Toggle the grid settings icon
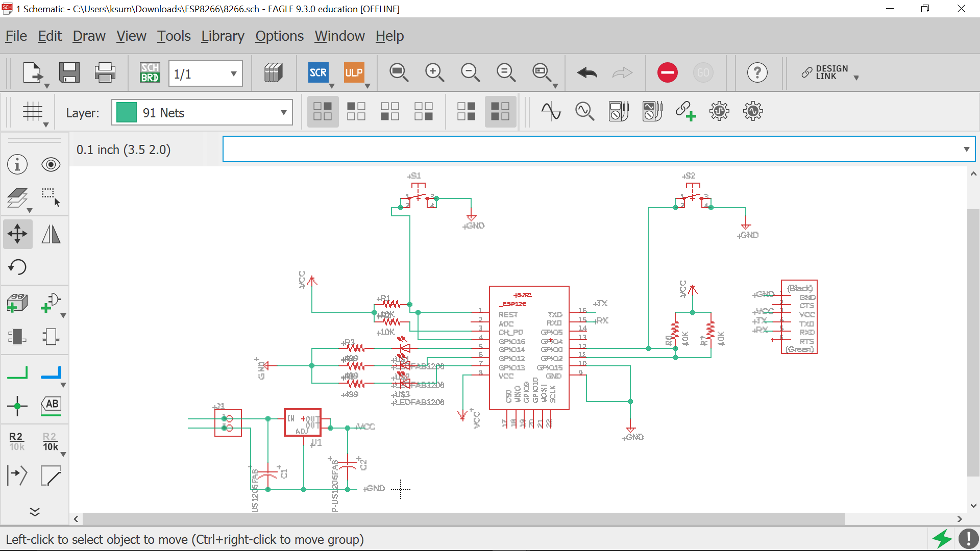The height and width of the screenshot is (551, 980). pos(33,111)
